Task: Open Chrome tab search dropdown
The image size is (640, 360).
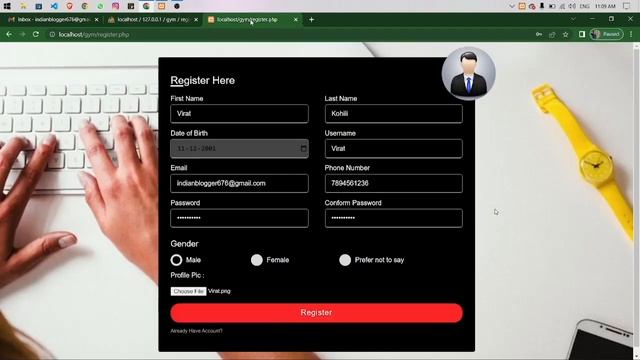Action: (573, 19)
